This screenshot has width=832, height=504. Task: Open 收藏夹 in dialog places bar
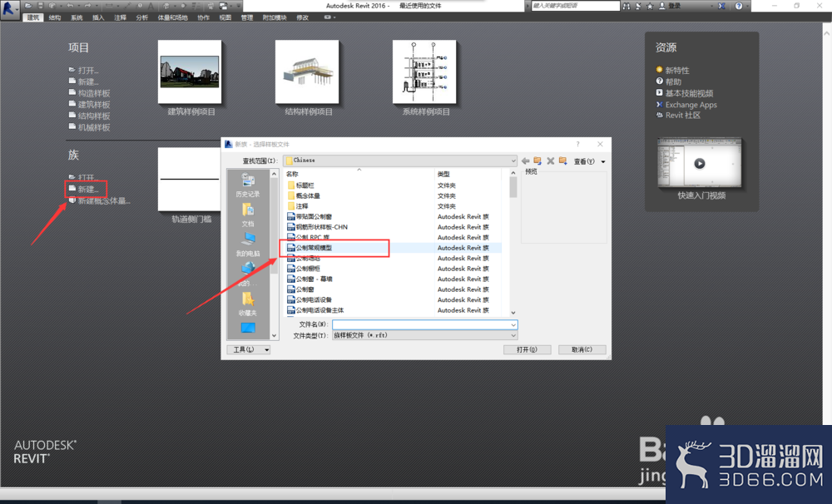pyautogui.click(x=248, y=304)
